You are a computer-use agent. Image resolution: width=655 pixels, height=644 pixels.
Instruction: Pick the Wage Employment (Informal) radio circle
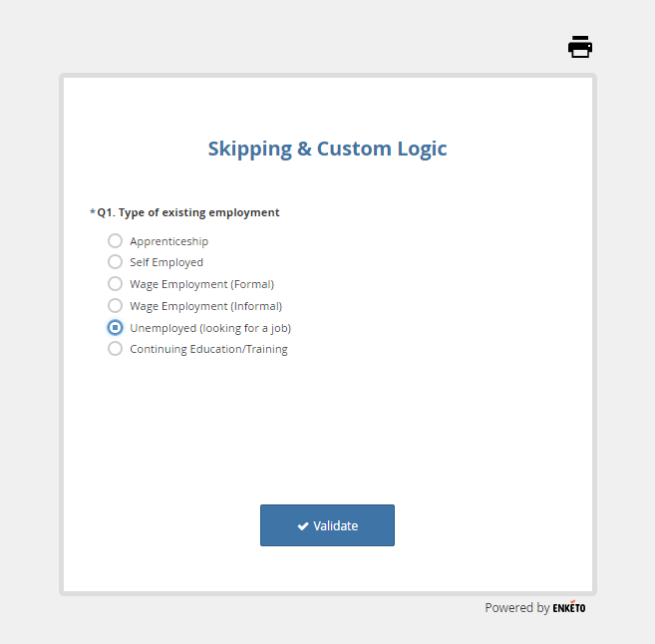[x=116, y=306]
